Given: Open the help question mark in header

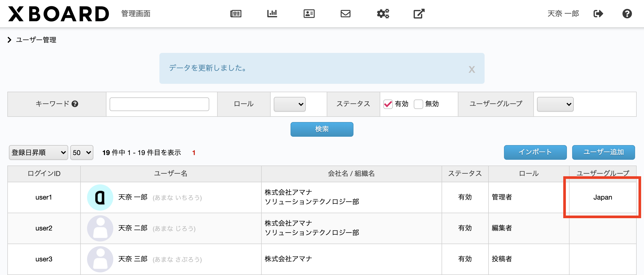Looking at the screenshot, I should (x=627, y=14).
